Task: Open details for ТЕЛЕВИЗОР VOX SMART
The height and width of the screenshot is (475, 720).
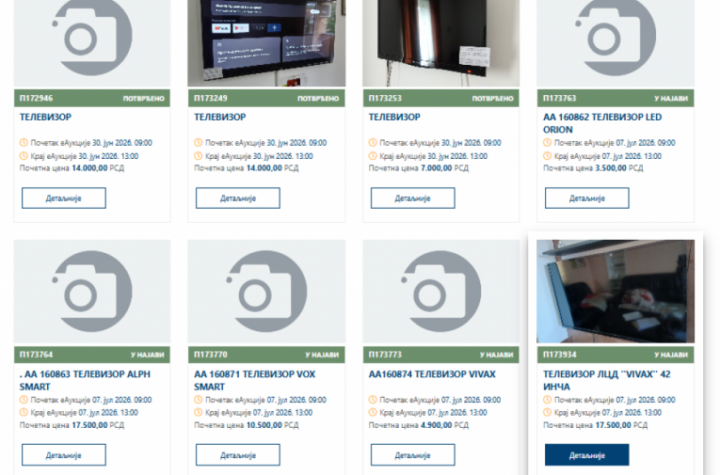Action: click(238, 455)
